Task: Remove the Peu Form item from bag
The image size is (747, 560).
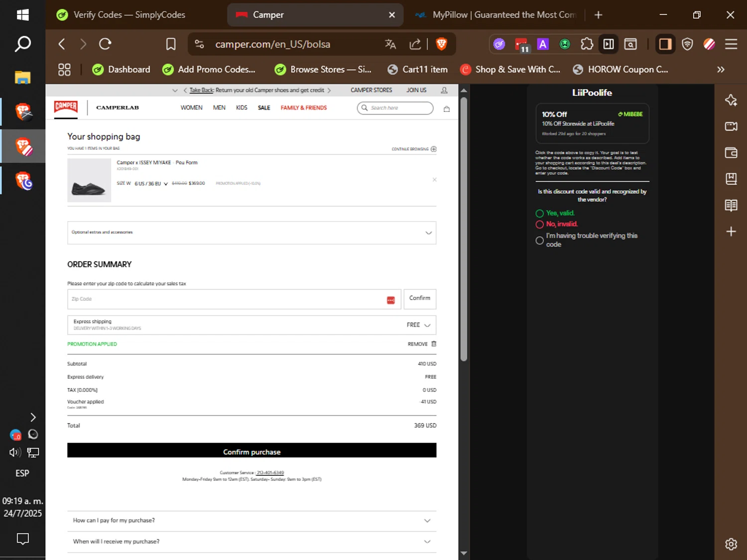Action: (x=434, y=180)
